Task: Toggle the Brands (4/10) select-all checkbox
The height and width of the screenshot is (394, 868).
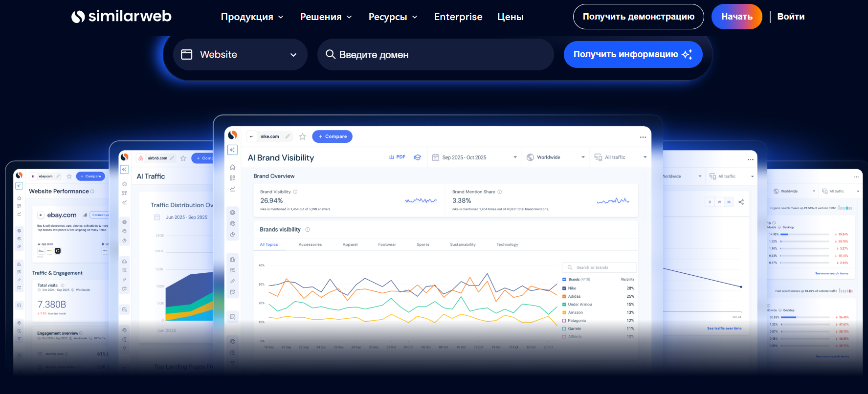Action: click(x=564, y=280)
